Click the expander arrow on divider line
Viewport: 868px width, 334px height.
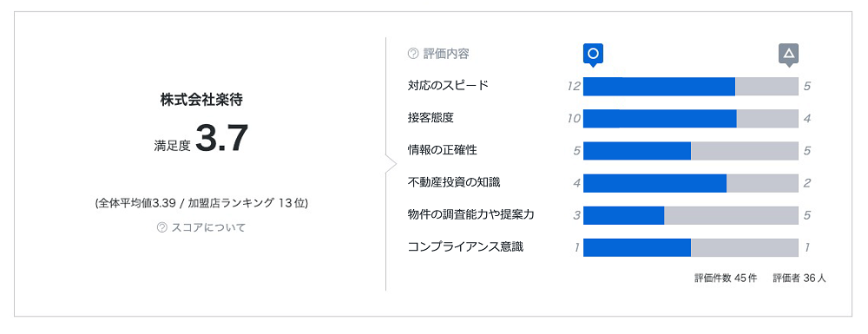391,164
